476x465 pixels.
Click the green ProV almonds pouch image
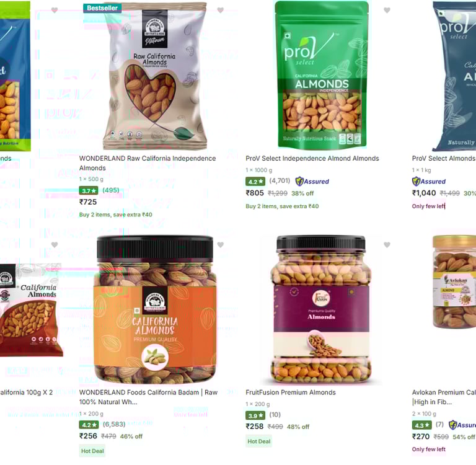(x=322, y=75)
